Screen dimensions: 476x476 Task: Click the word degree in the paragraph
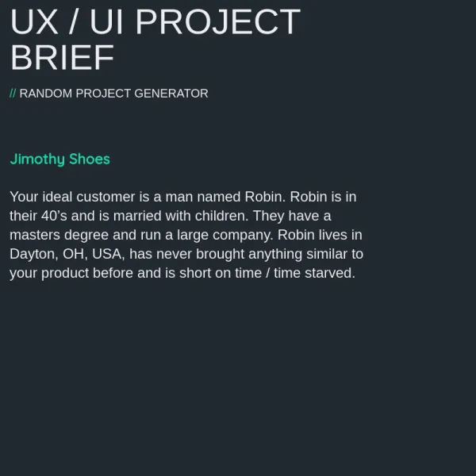(x=86, y=236)
